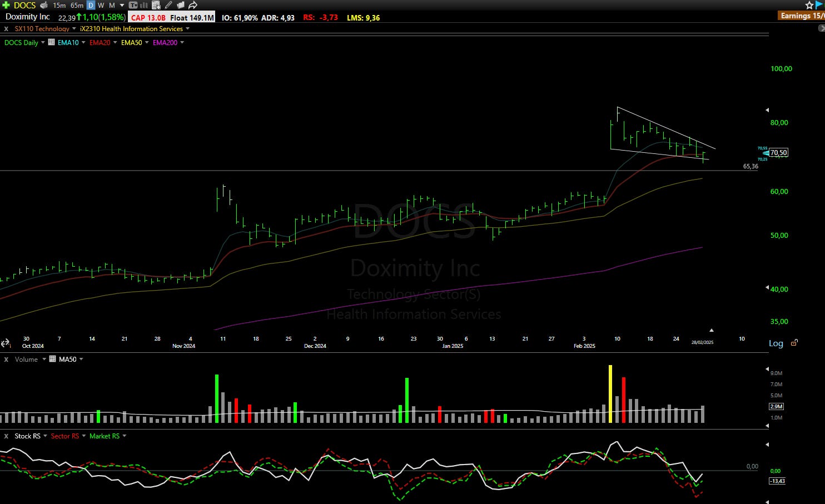This screenshot has width=825, height=504.
Task: Select the Weekly 'W' timeframe
Action: point(101,5)
